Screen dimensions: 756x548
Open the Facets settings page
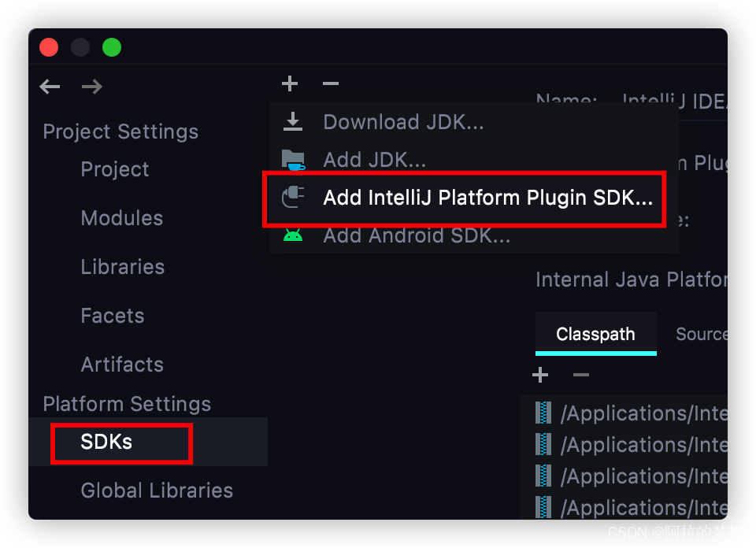[x=113, y=316]
